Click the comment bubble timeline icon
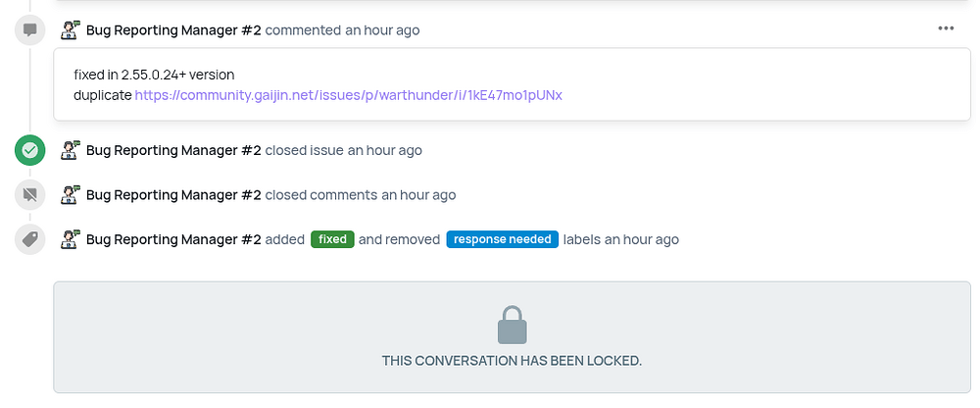This screenshot has width=980, height=408. coord(30,29)
